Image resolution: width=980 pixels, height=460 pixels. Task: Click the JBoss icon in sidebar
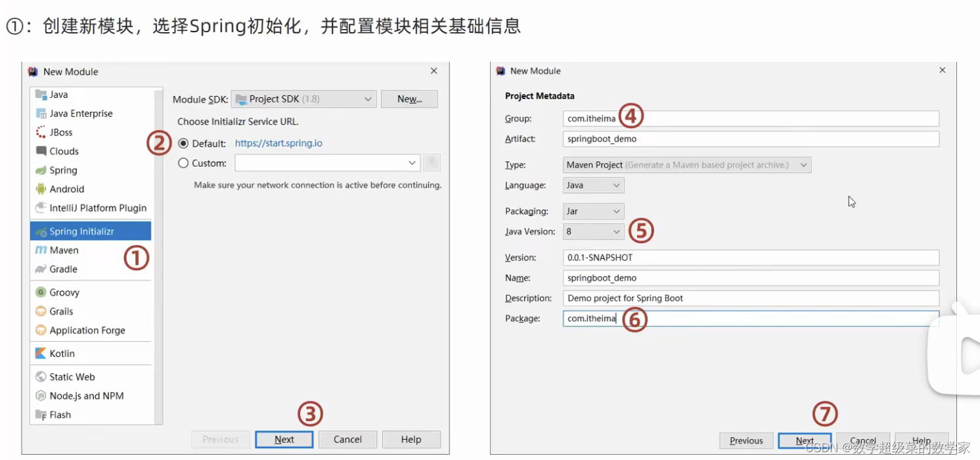click(41, 132)
